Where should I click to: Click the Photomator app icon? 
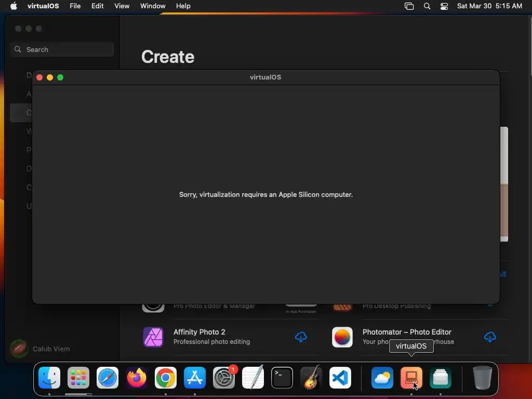click(x=342, y=337)
